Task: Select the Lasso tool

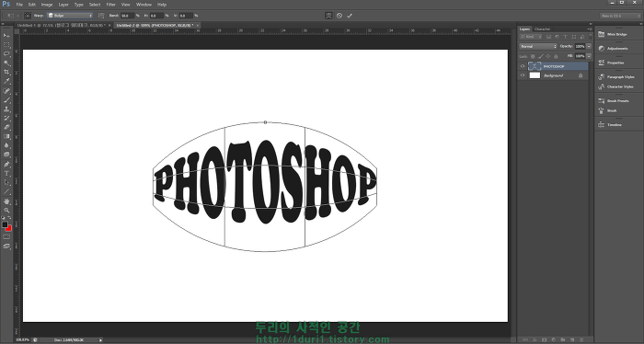Action: (x=6, y=53)
